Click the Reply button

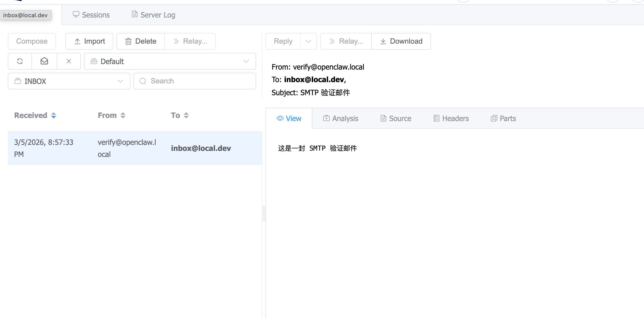(283, 41)
